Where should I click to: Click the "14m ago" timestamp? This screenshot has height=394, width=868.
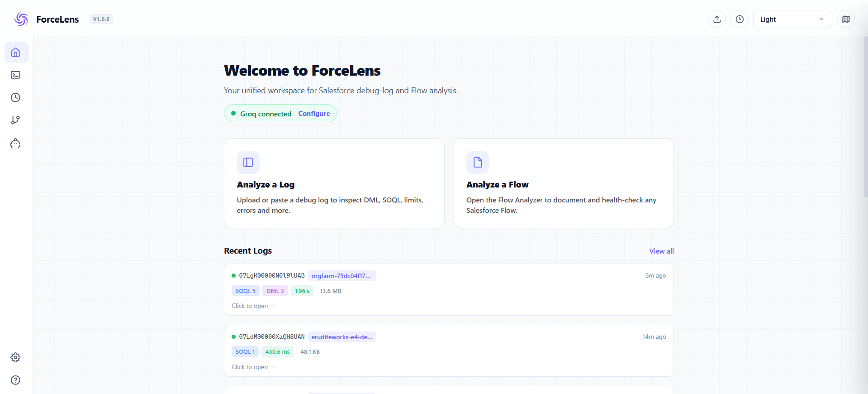point(654,337)
